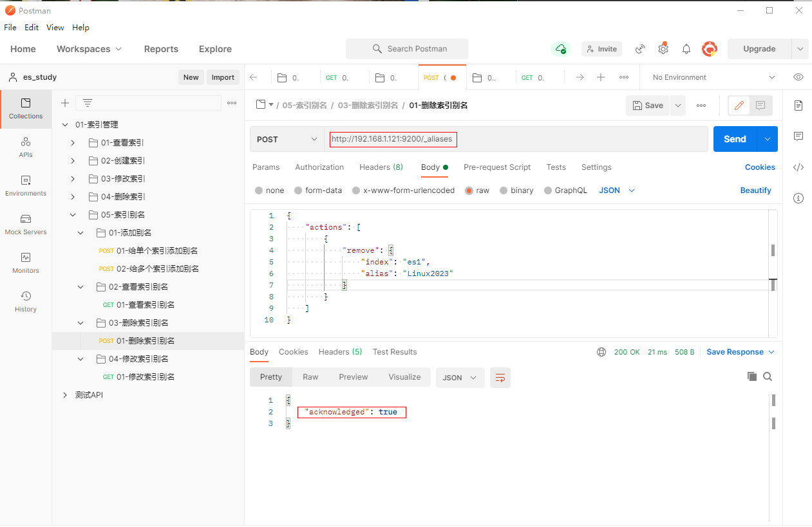
Task: Switch to the Pre-request Script tab
Action: click(497, 167)
